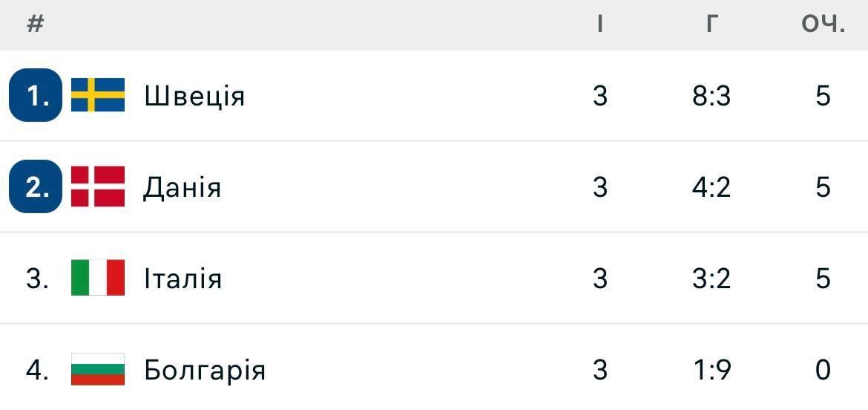
Task: Sort by the # column header
Action: point(36,25)
